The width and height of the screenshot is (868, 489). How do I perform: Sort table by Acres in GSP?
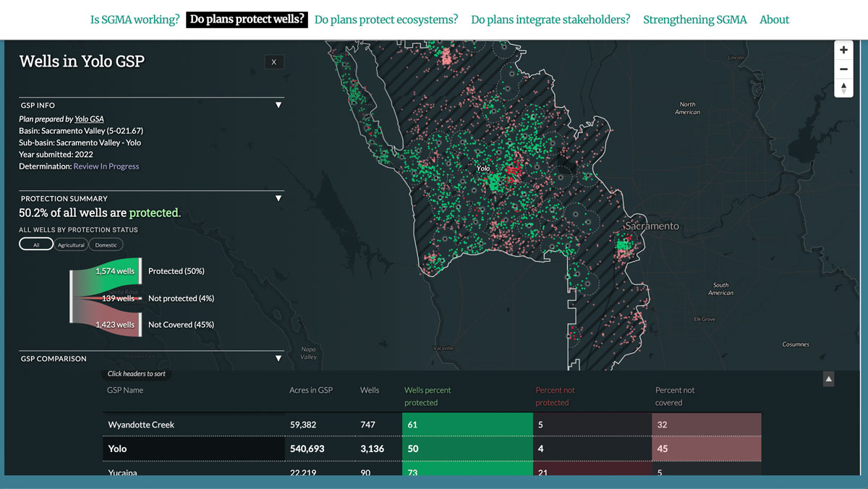click(311, 391)
